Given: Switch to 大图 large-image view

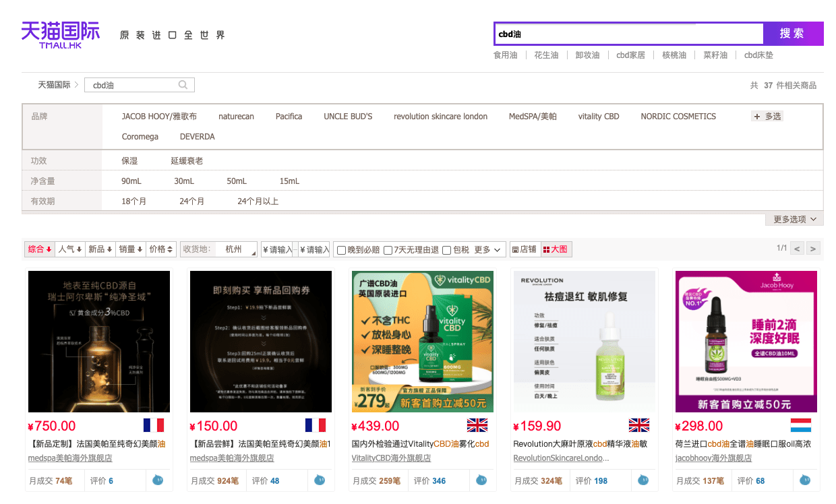Looking at the screenshot, I should pos(556,249).
